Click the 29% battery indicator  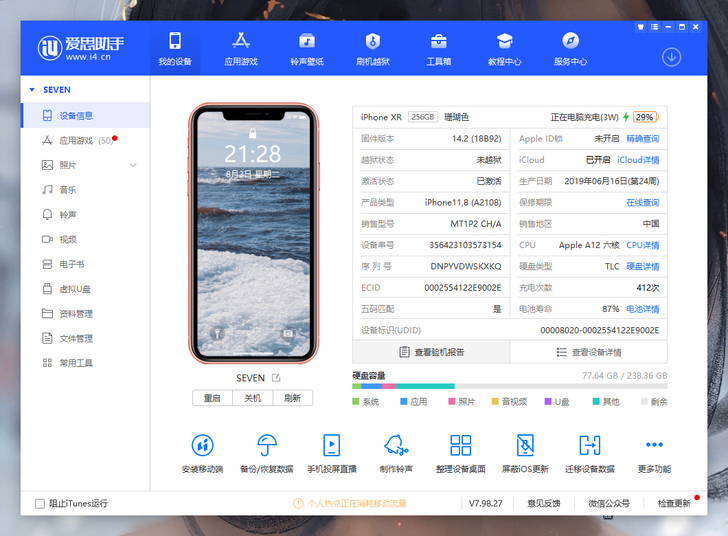coord(645,117)
